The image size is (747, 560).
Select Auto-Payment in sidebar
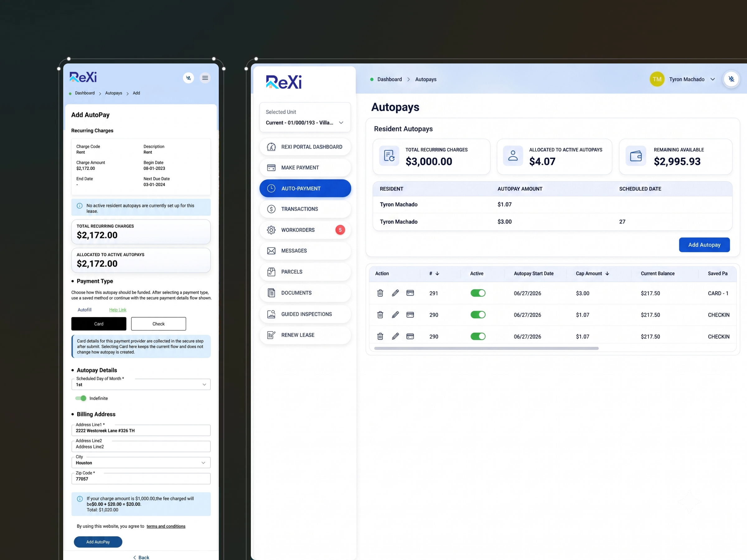coord(305,188)
